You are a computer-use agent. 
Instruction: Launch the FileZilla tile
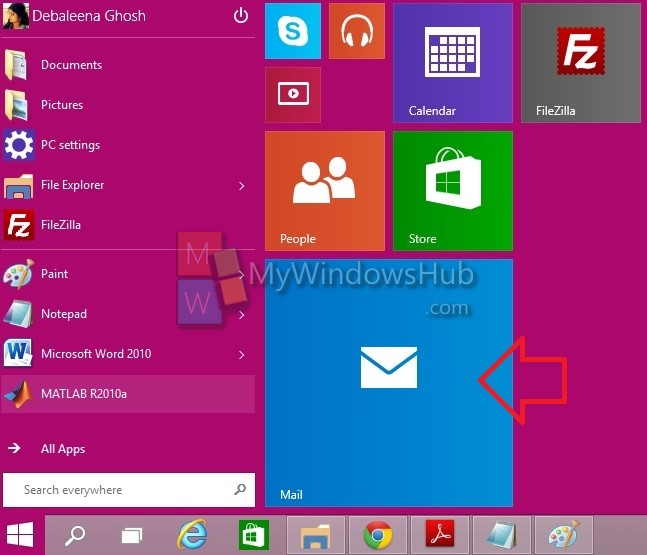(x=581, y=63)
